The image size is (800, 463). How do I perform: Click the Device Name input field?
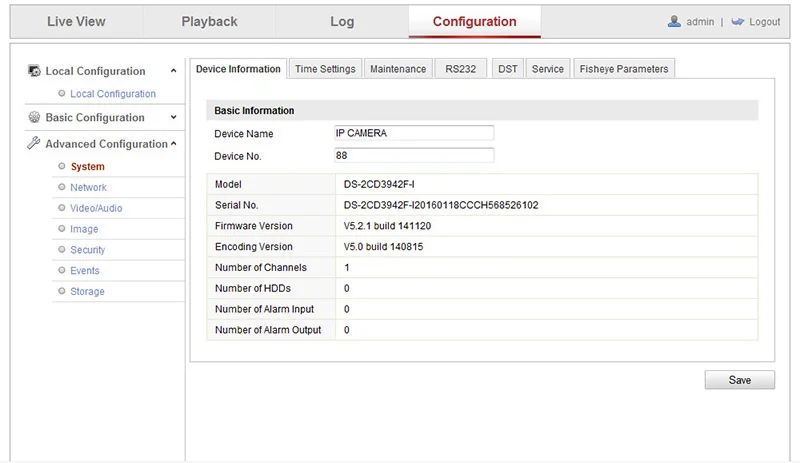[x=414, y=133]
